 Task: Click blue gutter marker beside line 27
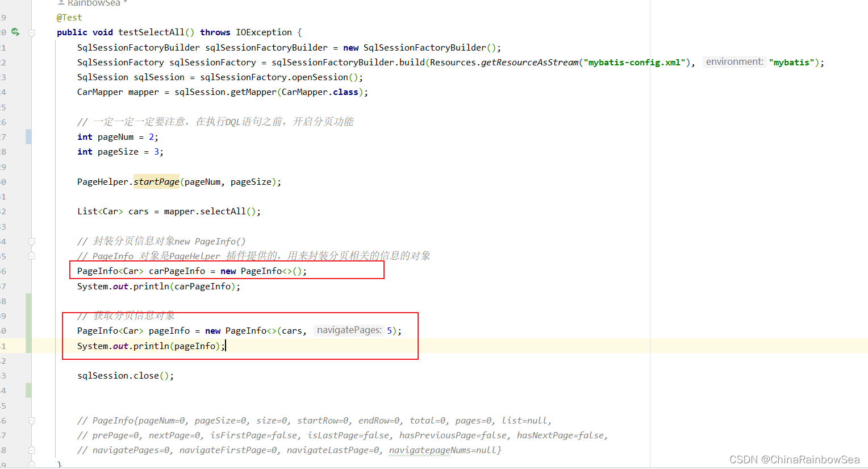pyautogui.click(x=28, y=136)
